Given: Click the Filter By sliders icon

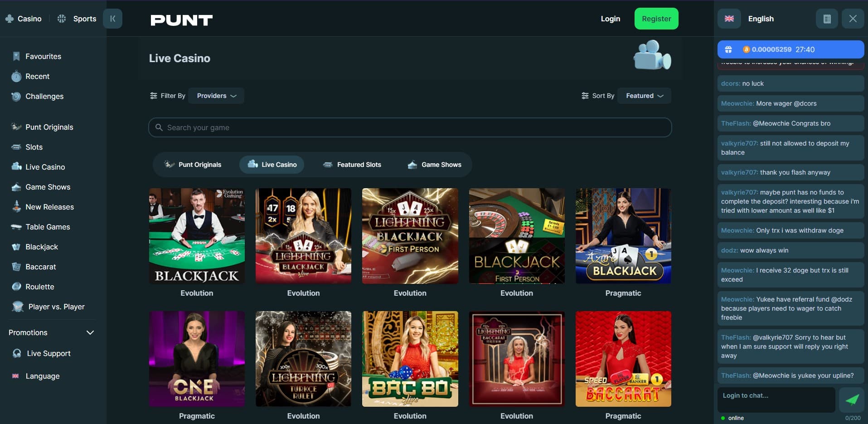Looking at the screenshot, I should [154, 96].
